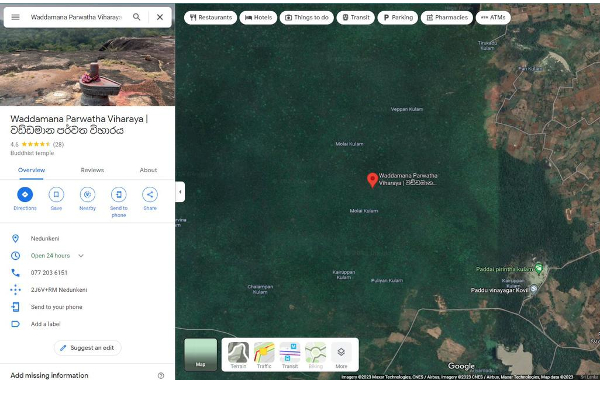
Task: Toggle the Traffic layer
Action: pyautogui.click(x=264, y=356)
